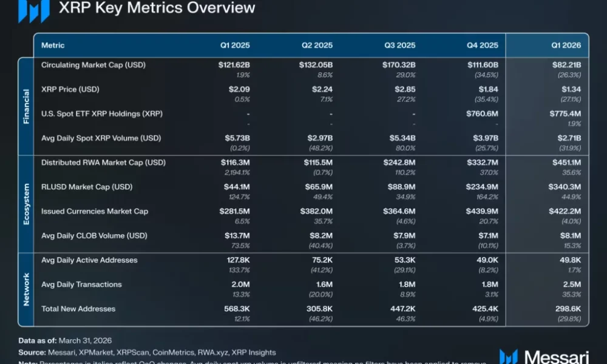The height and width of the screenshot is (364, 607).
Task: Click the "$760.6M" ETF holdings value
Action: [x=482, y=113]
